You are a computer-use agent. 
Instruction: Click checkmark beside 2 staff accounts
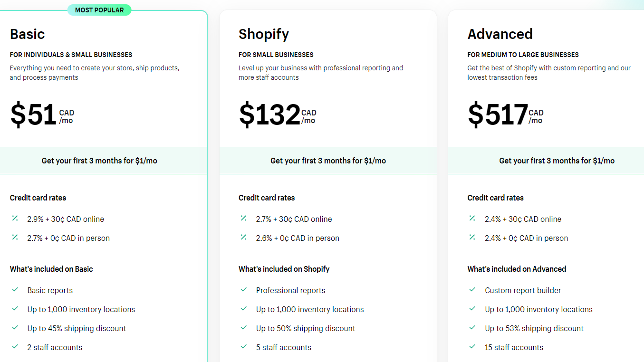[15, 347]
